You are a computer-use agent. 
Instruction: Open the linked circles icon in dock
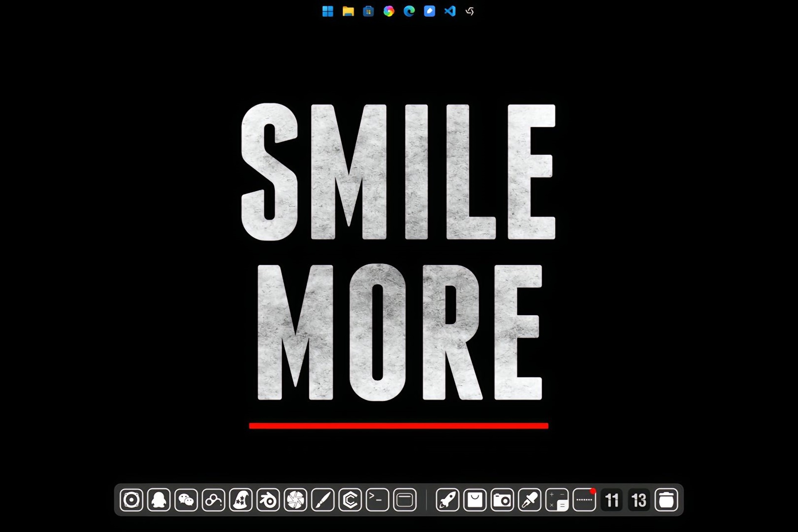pyautogui.click(x=213, y=500)
